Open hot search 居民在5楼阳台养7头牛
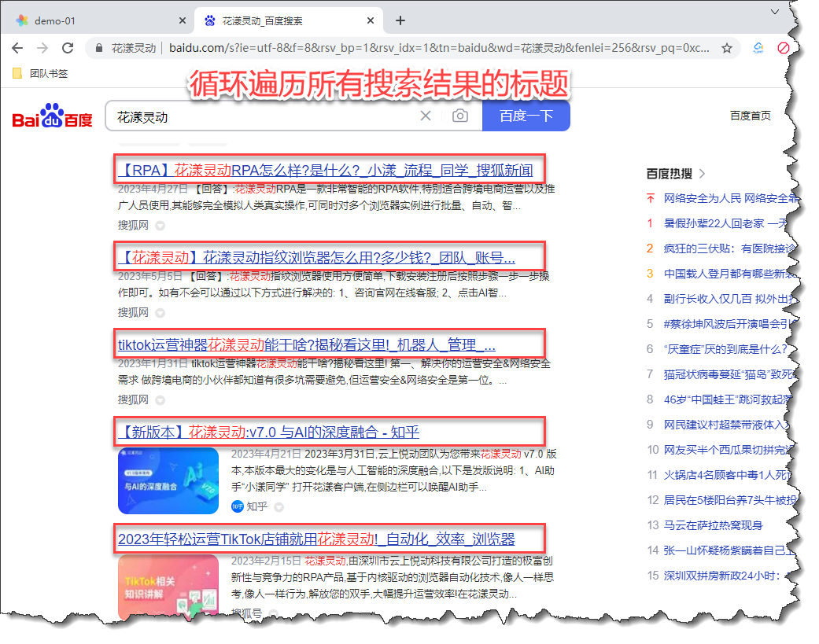The width and height of the screenshot is (819, 644). [x=730, y=500]
